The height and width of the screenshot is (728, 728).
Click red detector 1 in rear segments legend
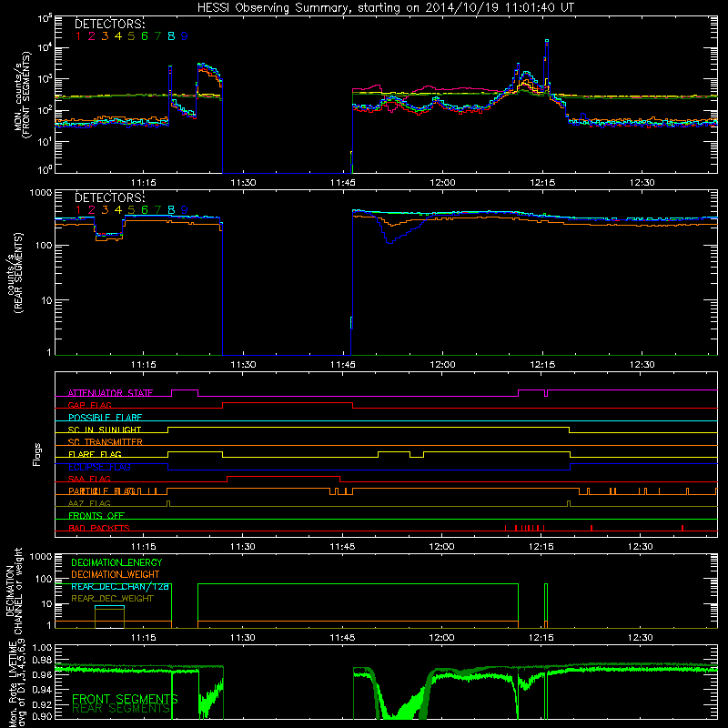(78, 210)
